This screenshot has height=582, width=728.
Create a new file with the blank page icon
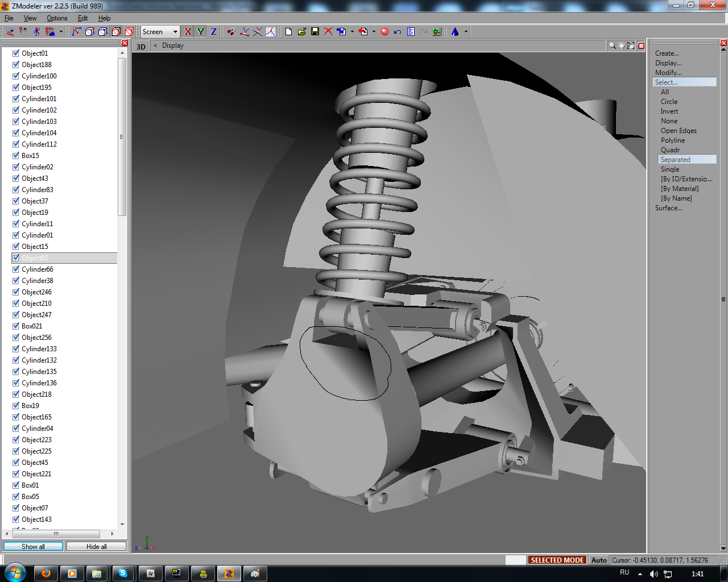pyautogui.click(x=289, y=32)
